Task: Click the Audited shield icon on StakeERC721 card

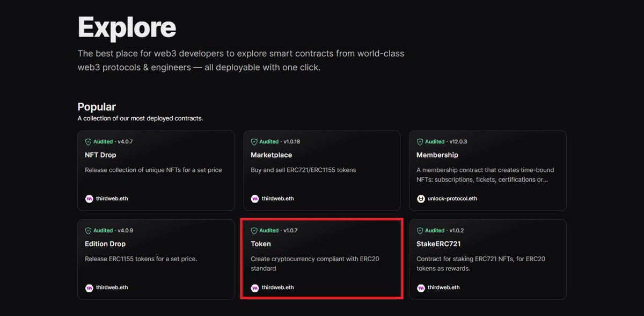Action: pos(420,231)
